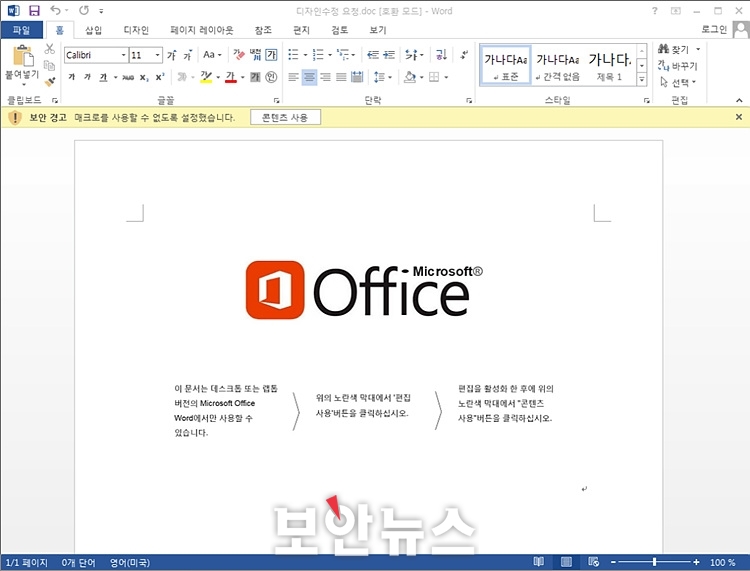
Task: Toggle character border
Action: pos(271,55)
